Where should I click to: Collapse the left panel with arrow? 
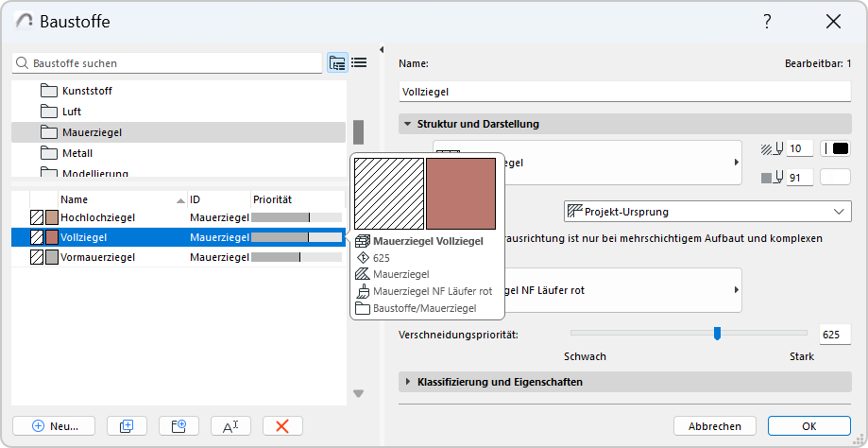click(x=382, y=50)
